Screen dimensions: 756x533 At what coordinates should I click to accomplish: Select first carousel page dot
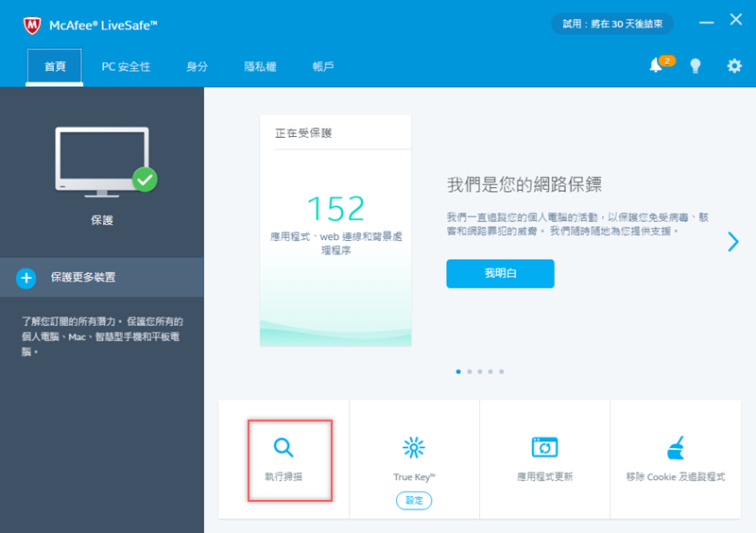point(458,371)
